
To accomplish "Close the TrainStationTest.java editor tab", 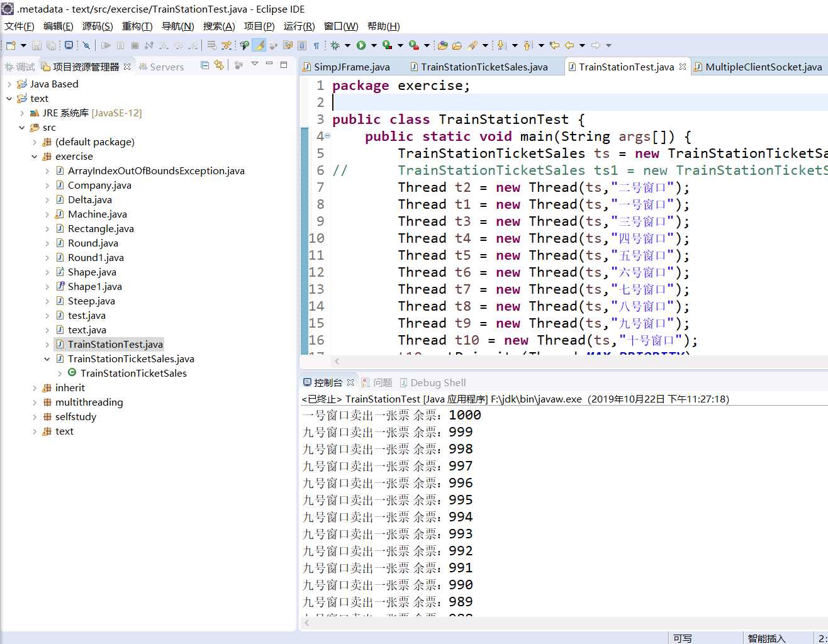I will [x=683, y=67].
